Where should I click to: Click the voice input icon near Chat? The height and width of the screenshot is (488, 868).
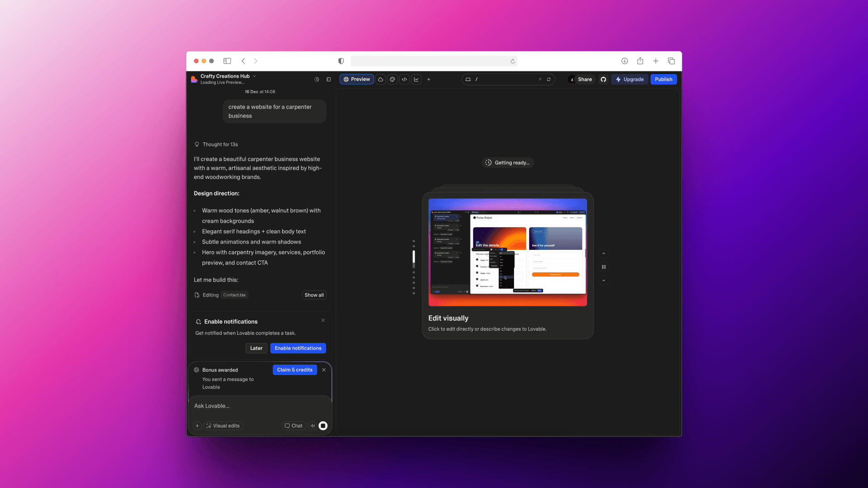[x=312, y=426]
